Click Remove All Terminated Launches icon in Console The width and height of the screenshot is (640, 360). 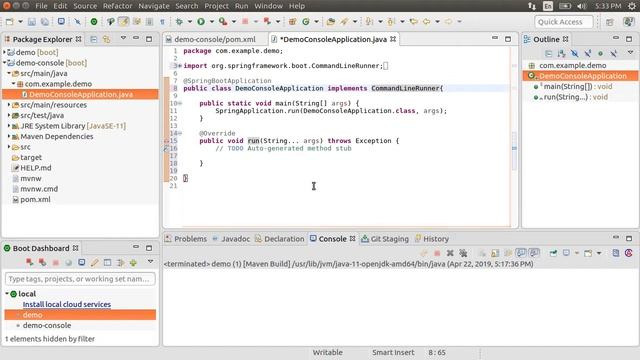[x=463, y=253]
